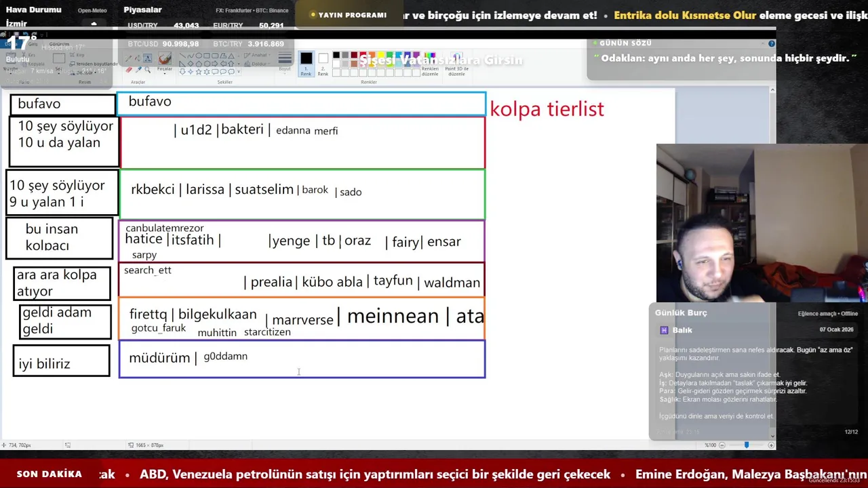Image resolution: width=868 pixels, height=488 pixels.
Task: Choose the Line shape
Action: (182, 56)
